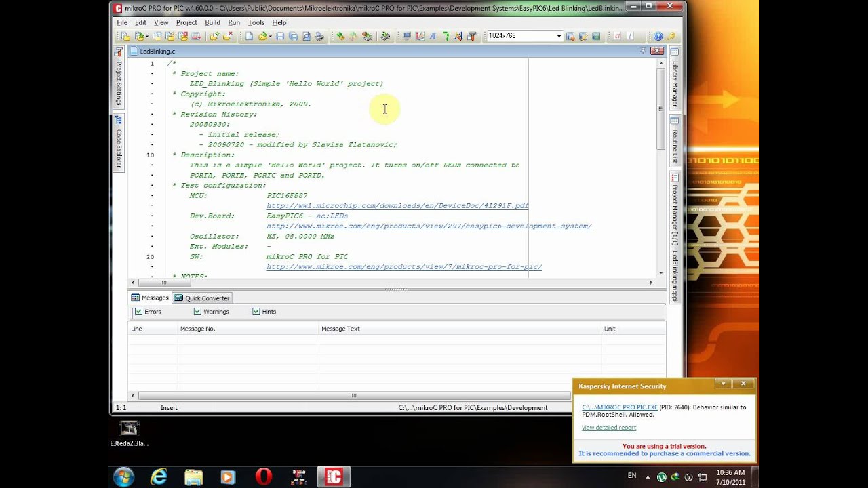This screenshot has height=488, width=868.
Task: Expand the Library Manager side panel
Action: tap(675, 78)
